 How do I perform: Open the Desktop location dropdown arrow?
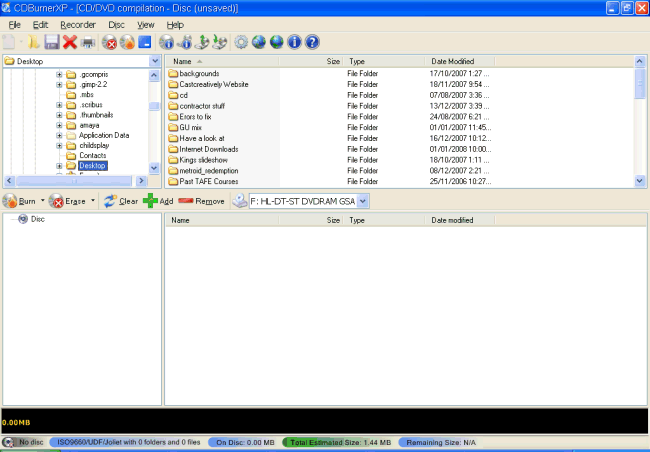coord(155,61)
